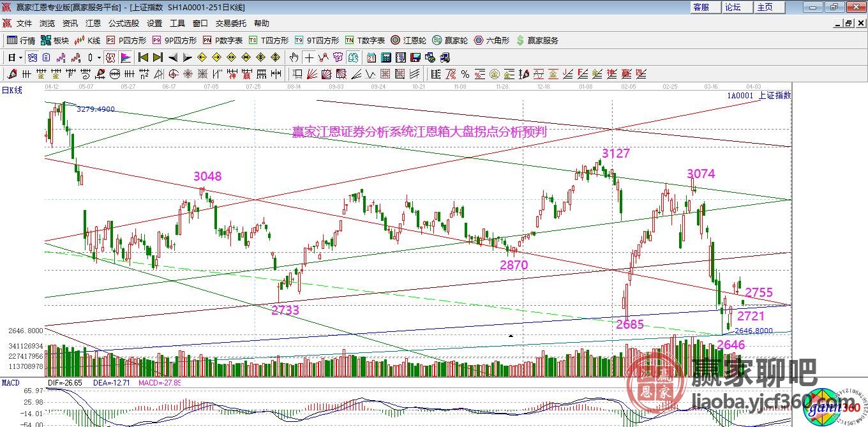Select the percent % retracement tool
The width and height of the screenshot is (868, 427).
point(465,74)
